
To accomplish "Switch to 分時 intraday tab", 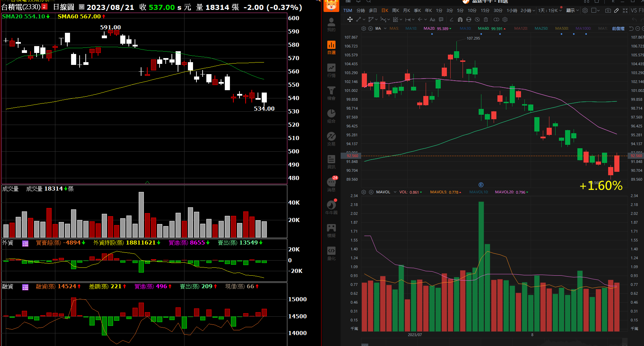I will coord(361,11).
